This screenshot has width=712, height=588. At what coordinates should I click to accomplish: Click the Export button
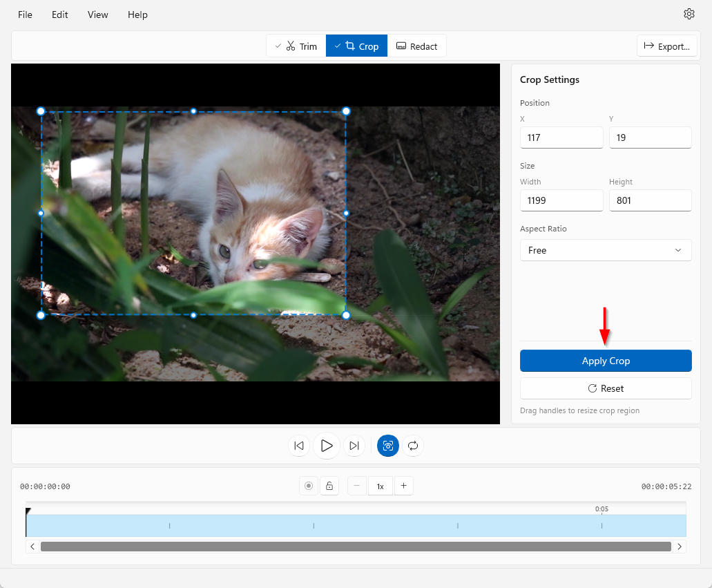pos(666,46)
